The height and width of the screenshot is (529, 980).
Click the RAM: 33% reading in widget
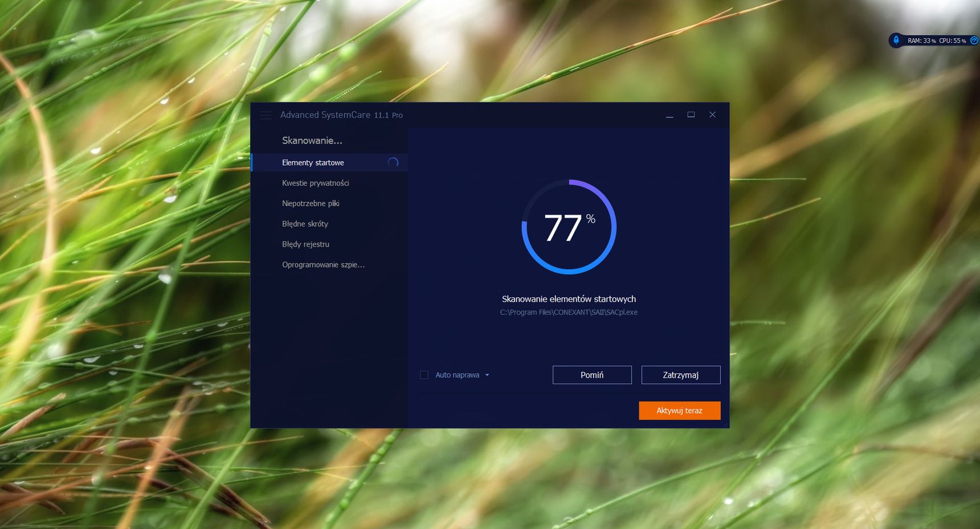pos(921,40)
